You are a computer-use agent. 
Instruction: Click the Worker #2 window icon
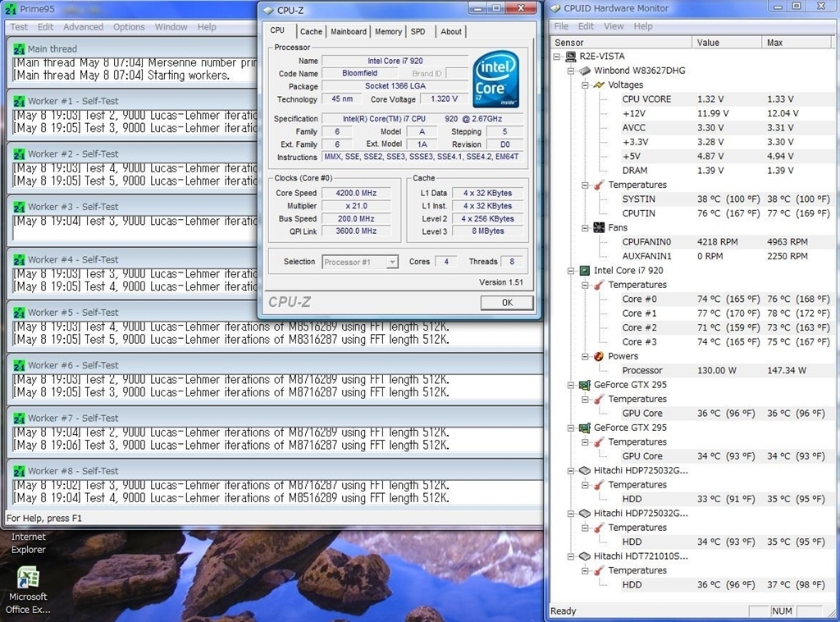(20, 154)
